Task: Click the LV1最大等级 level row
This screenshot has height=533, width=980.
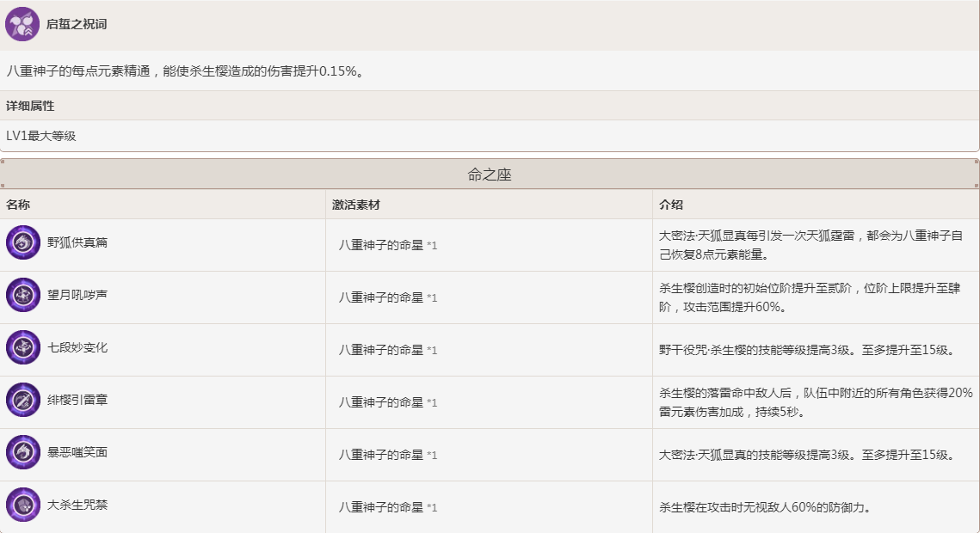Action: coord(41,136)
